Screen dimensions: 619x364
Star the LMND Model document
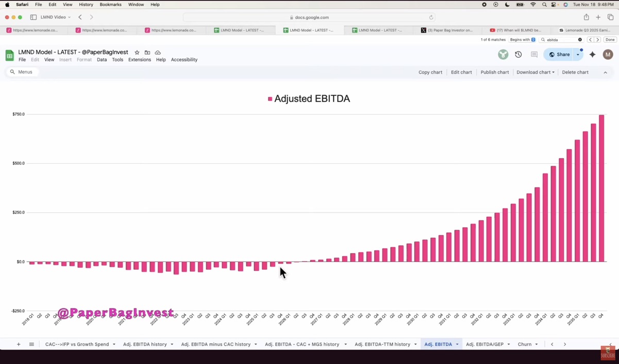pyautogui.click(x=137, y=53)
